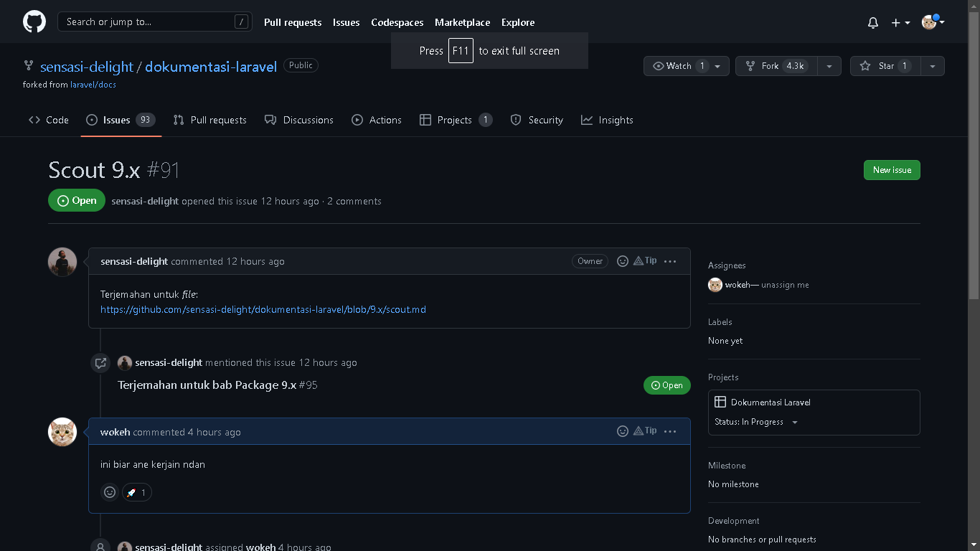This screenshot has width=980, height=551.
Task: Click the cross-reference icon in the timeline
Action: point(100,363)
